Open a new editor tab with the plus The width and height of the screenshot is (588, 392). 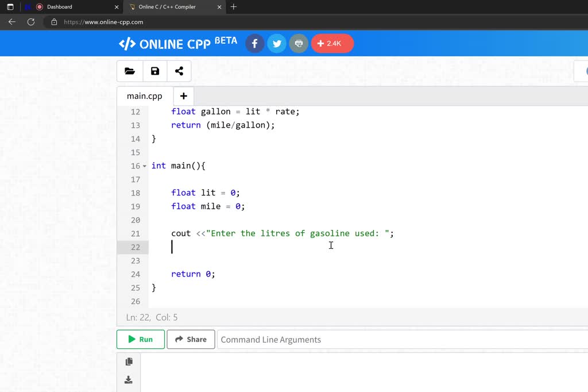pos(183,95)
